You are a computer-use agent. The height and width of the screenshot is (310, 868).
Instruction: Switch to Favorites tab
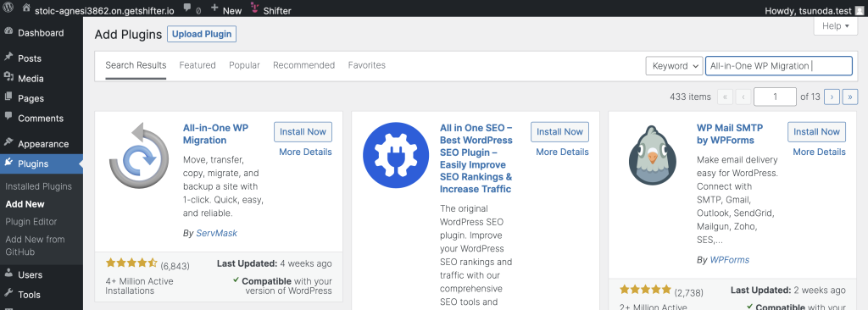click(x=366, y=65)
